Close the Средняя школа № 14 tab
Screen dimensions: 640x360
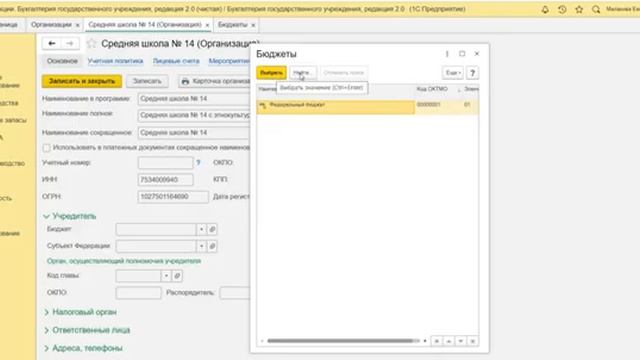coord(207,25)
